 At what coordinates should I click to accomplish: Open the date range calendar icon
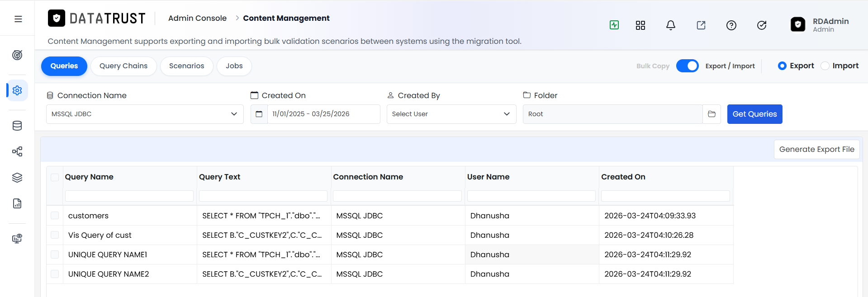[x=259, y=114]
